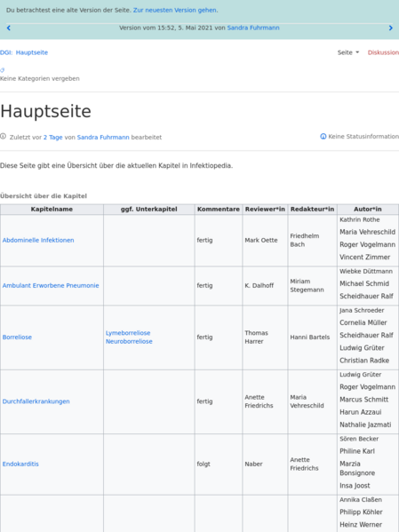Click the Keine Statusinformation icon
Image resolution: width=399 pixels, height=532 pixels.
tap(323, 137)
